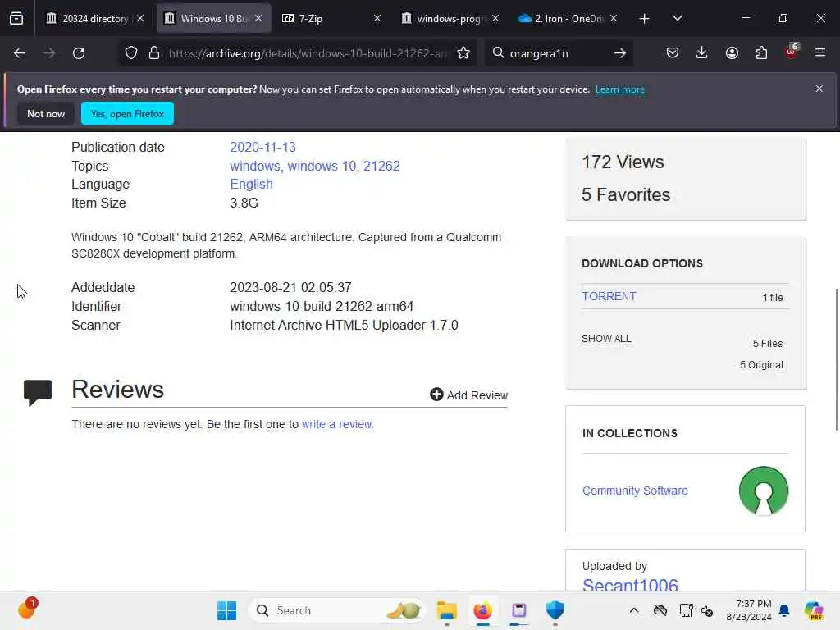Open the purple app in taskbar
This screenshot has height=630, width=840.
point(518,610)
